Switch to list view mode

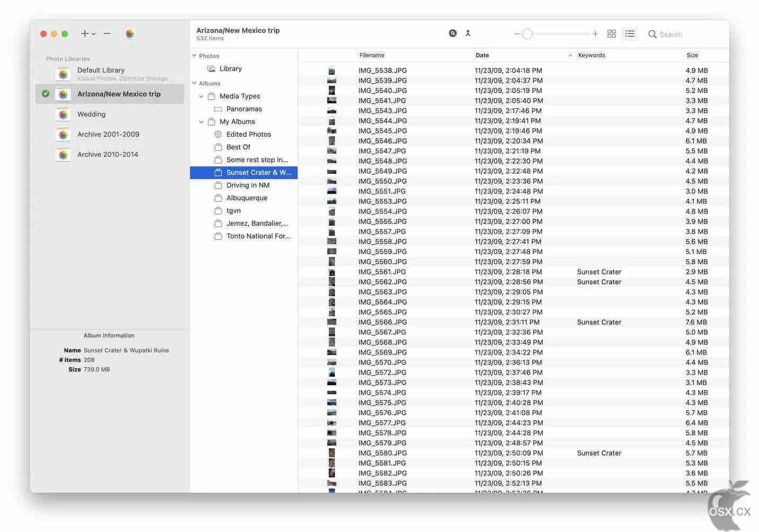(630, 34)
